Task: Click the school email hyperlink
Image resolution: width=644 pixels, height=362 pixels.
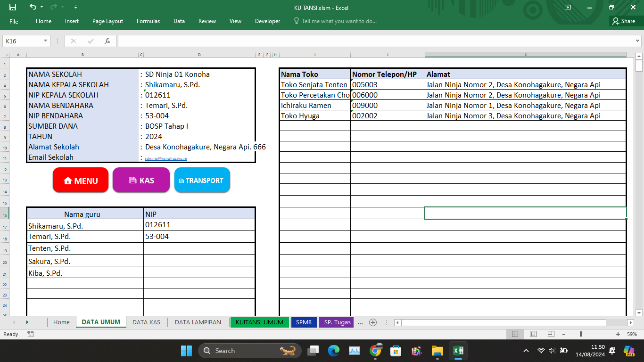Action: tap(165, 159)
